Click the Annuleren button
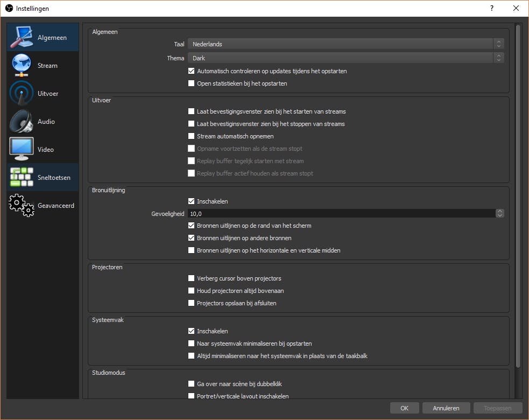The height and width of the screenshot is (420, 529). coord(446,408)
